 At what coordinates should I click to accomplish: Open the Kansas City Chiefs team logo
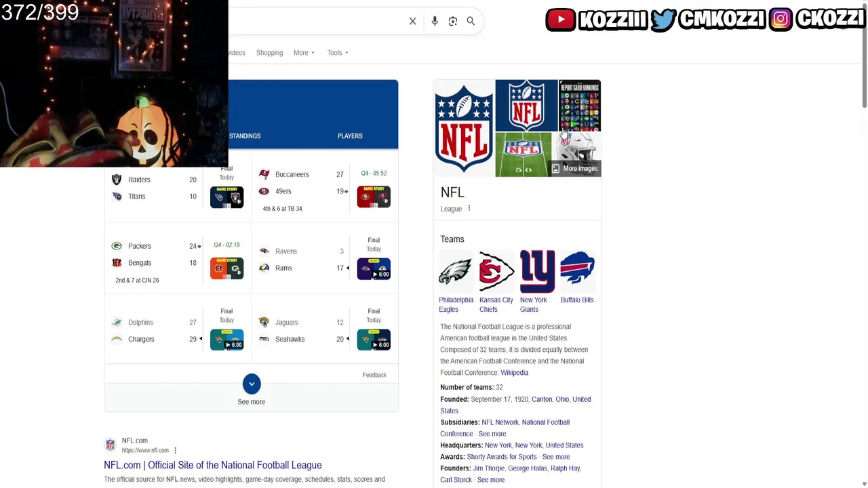[496, 272]
